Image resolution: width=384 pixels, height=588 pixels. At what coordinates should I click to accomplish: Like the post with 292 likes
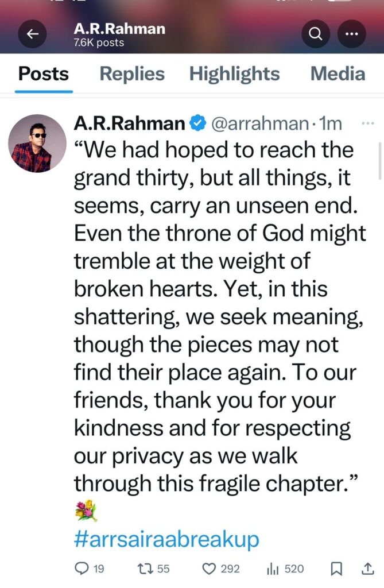click(221, 569)
